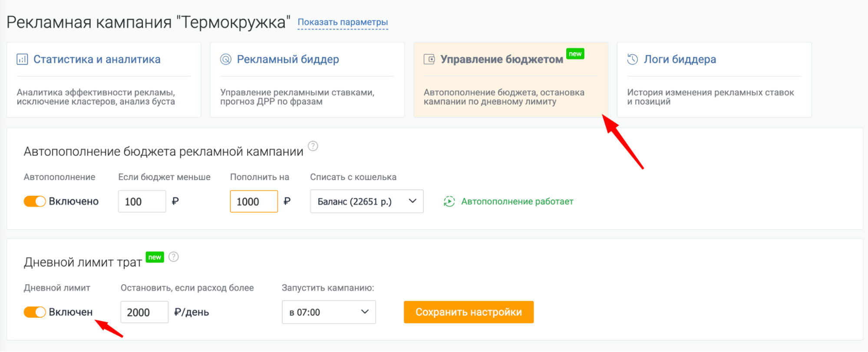Disable the Автопополнение toggle switch
The image size is (868, 352).
pyautogui.click(x=35, y=201)
